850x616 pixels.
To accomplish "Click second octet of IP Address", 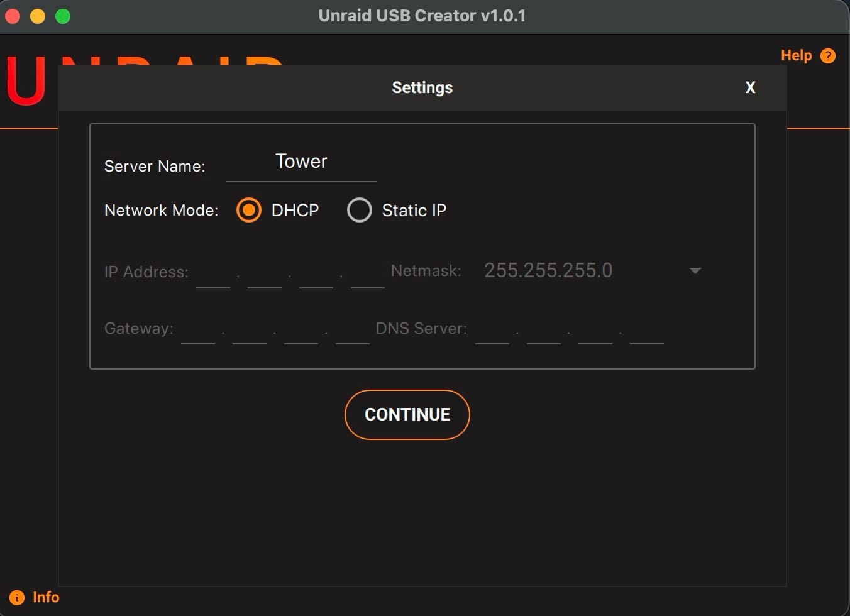I will (x=265, y=274).
